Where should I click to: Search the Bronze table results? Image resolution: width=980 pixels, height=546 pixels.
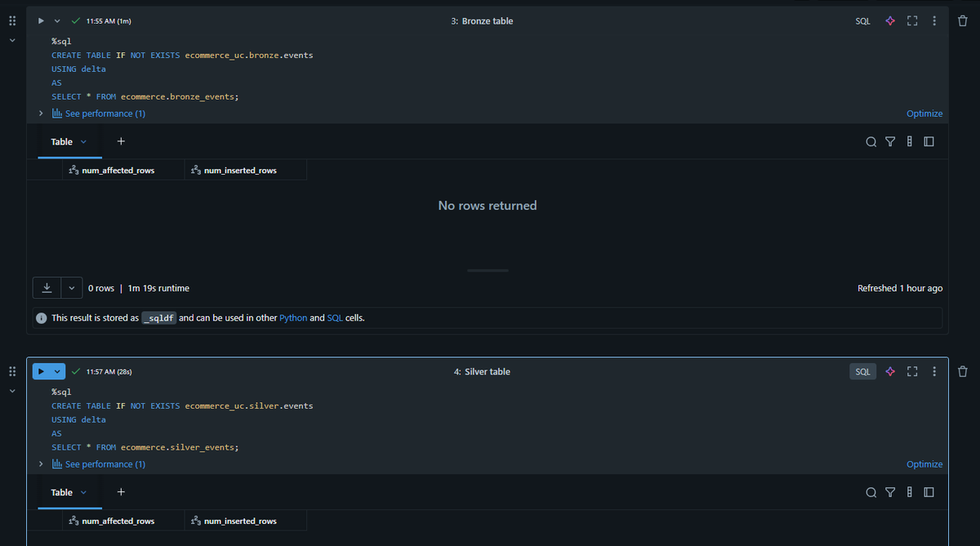871,142
